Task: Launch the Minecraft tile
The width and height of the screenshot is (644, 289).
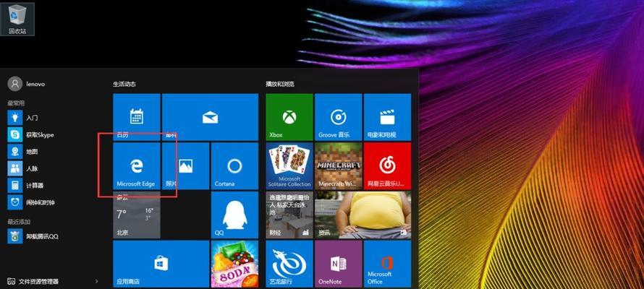Action: tap(338, 165)
